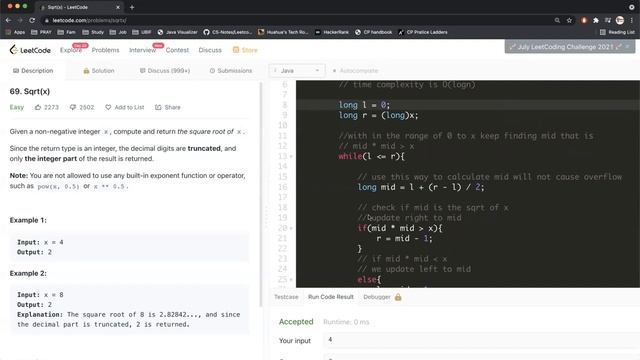
Task: Open the Chrome three-dot menu
Action: 631,20
